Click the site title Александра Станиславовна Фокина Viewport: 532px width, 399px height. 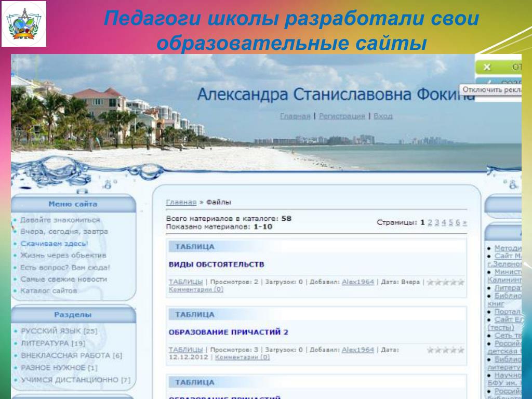336,94
